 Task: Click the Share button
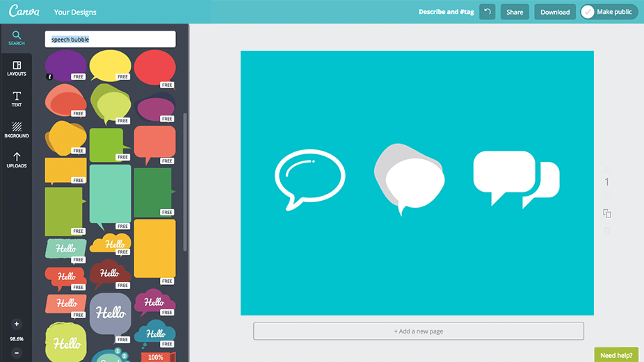coord(515,12)
